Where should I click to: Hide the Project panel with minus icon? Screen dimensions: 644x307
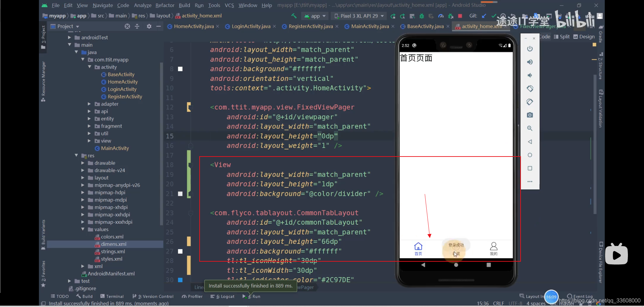tap(159, 26)
